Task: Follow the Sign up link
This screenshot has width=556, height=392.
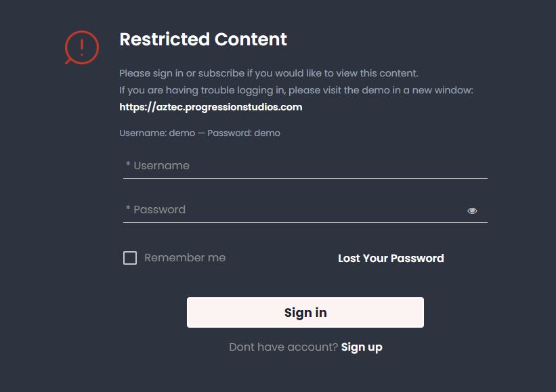Action: click(362, 347)
